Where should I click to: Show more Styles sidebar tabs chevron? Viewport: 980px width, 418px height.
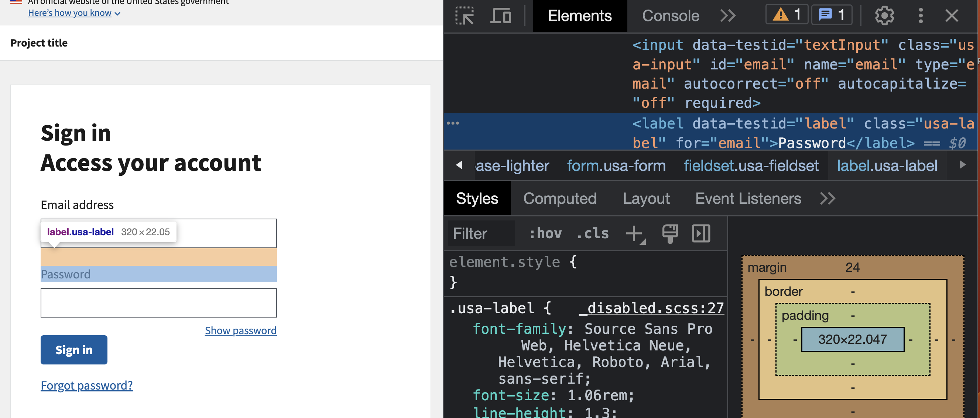(x=827, y=199)
